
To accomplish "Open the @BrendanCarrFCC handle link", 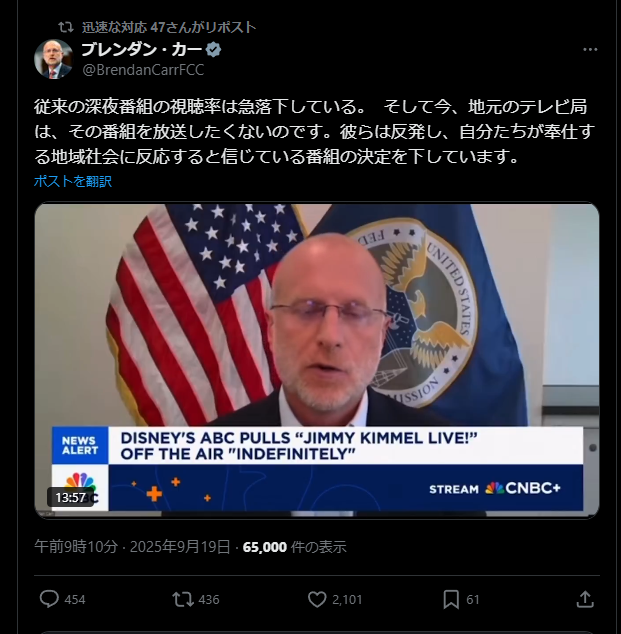I will coord(143,70).
